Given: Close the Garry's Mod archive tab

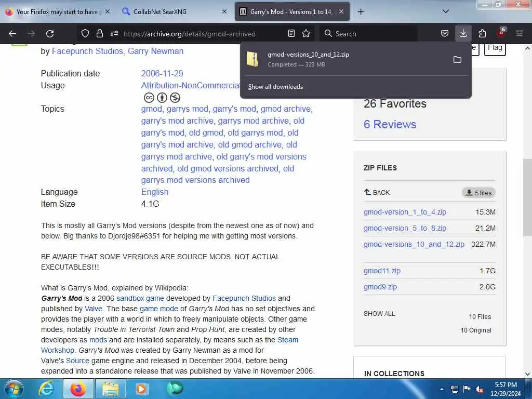Looking at the screenshot, I should pyautogui.click(x=341, y=11).
